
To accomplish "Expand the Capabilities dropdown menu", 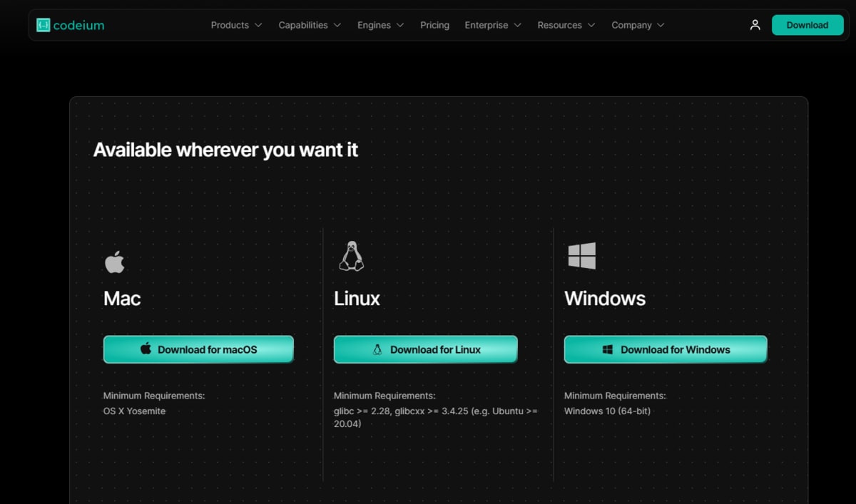I will pyautogui.click(x=310, y=25).
